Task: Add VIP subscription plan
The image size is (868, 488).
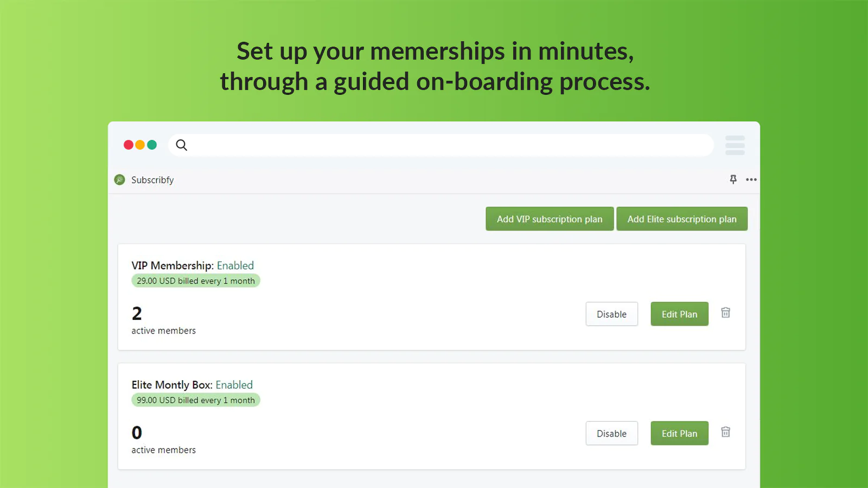Action: (550, 219)
